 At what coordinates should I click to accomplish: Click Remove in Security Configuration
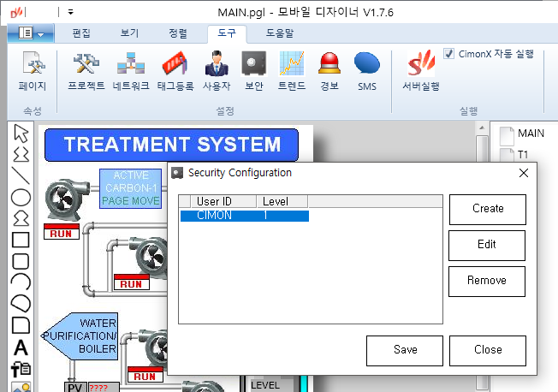487,282
